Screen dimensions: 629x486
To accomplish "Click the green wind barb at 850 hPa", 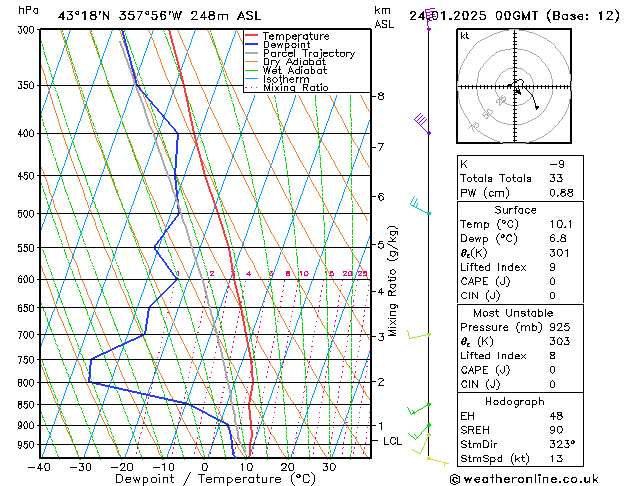I will click(x=419, y=409).
